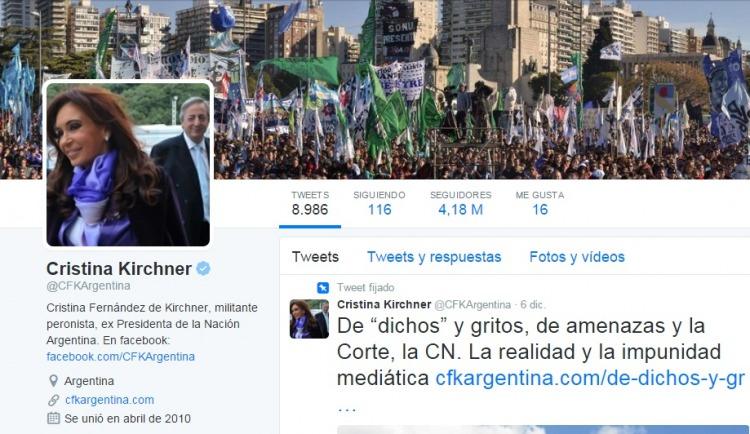Open the large profile picture
The image size is (750, 434).
point(128,164)
